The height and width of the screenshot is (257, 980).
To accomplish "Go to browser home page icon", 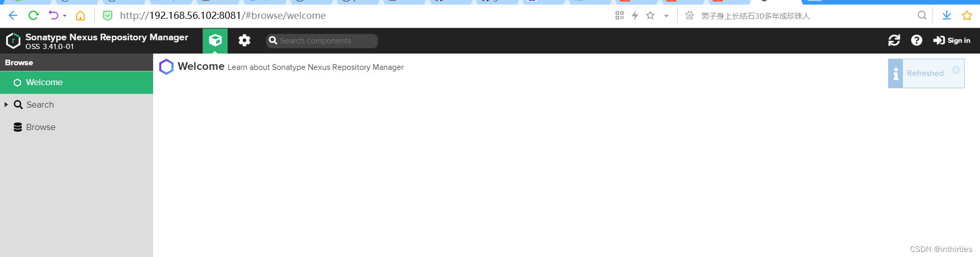I will [80, 15].
